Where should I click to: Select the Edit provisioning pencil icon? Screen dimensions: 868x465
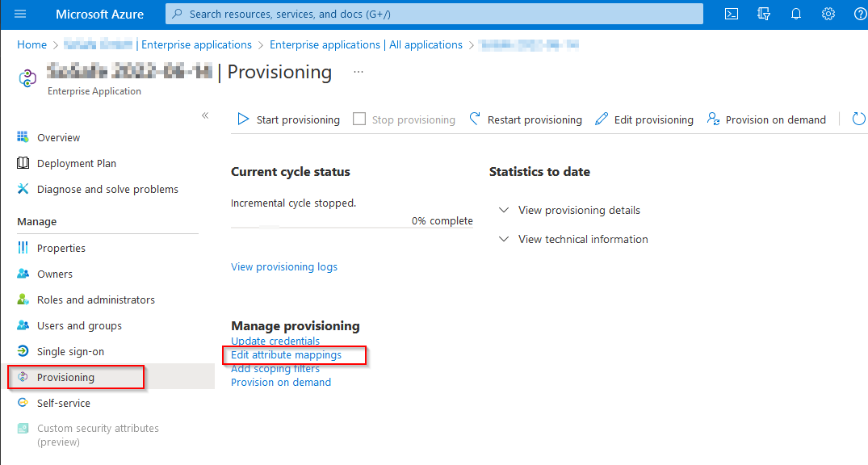tap(601, 119)
